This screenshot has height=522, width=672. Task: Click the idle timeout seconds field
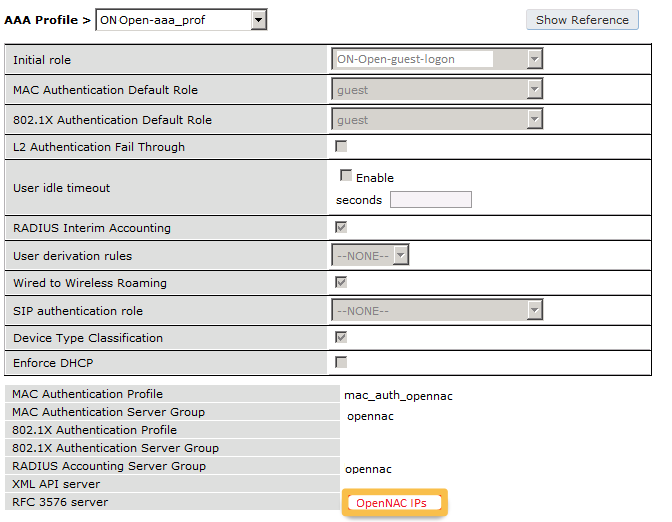point(430,200)
